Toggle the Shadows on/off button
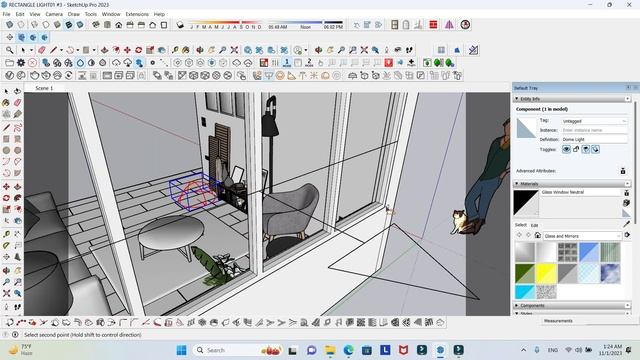640x360 pixels. coord(180,25)
